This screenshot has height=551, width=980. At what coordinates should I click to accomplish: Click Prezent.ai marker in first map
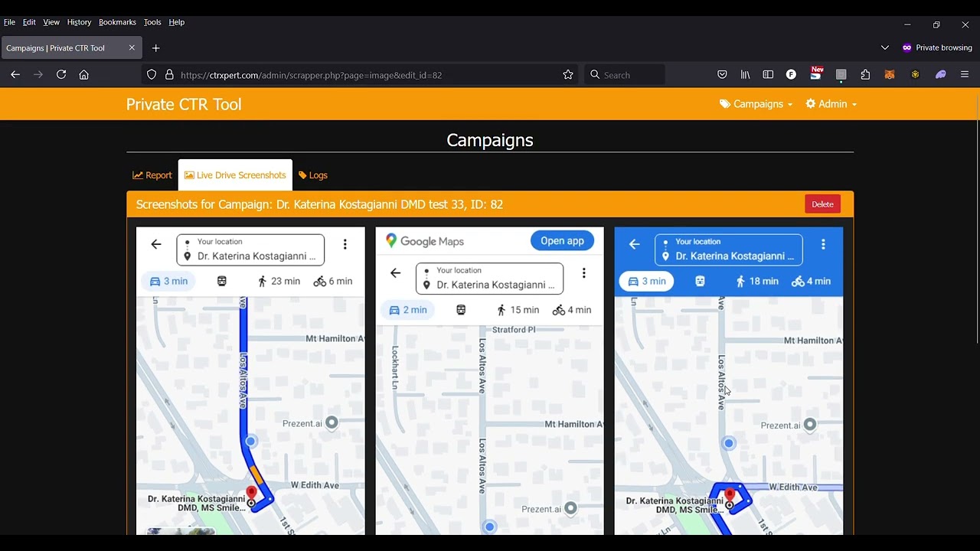click(x=332, y=422)
